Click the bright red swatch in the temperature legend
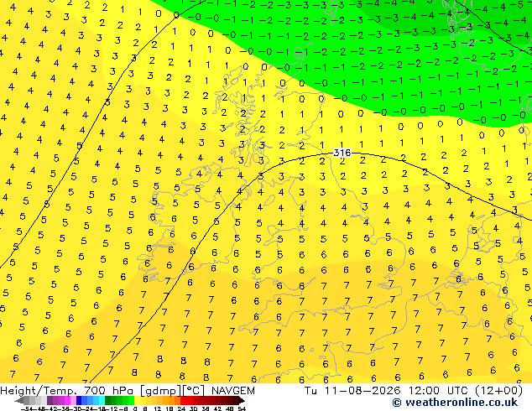The height and width of the screenshot is (411, 532). coord(183,401)
